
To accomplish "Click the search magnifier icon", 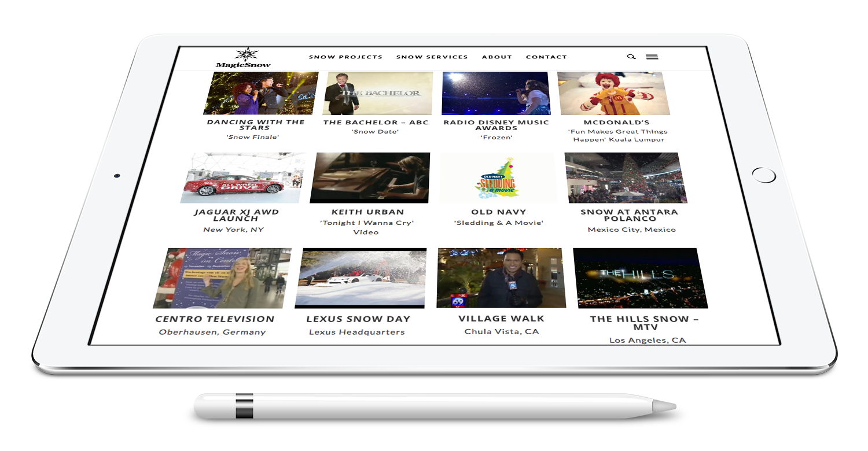I will click(x=631, y=57).
